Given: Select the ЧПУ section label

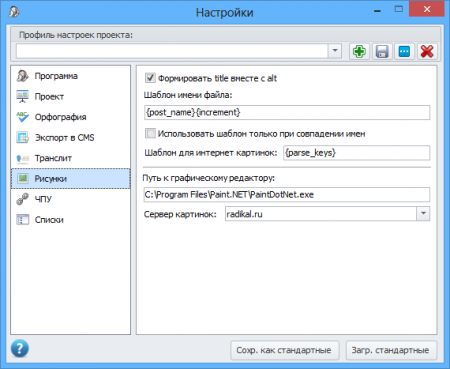Looking at the screenshot, I should [43, 199].
